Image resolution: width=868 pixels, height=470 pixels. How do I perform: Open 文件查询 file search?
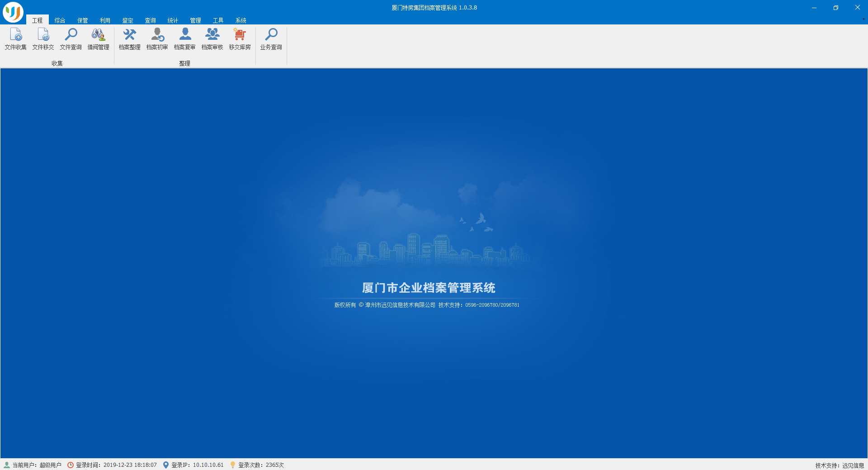tap(71, 39)
